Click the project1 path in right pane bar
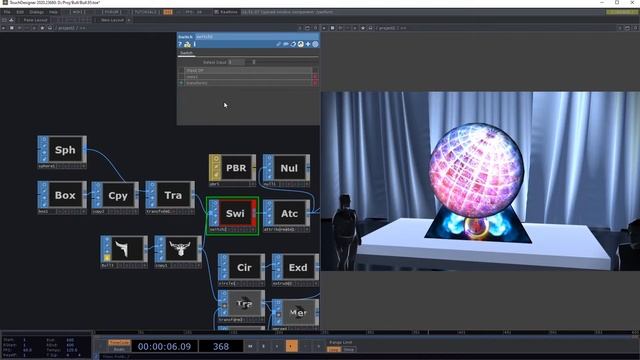Image resolution: width=640 pixels, height=360 pixels. (387, 28)
